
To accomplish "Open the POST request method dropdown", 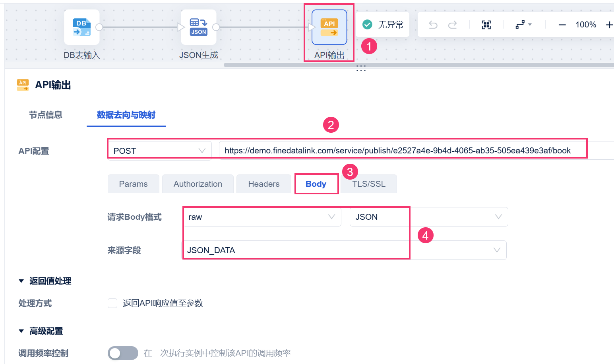I will (x=159, y=151).
